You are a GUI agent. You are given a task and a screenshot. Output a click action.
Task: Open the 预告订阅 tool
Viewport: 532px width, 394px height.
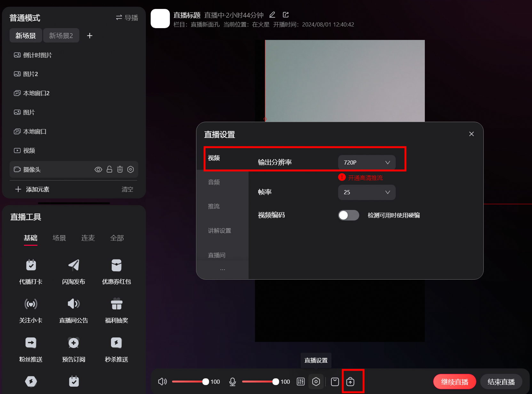point(74,349)
